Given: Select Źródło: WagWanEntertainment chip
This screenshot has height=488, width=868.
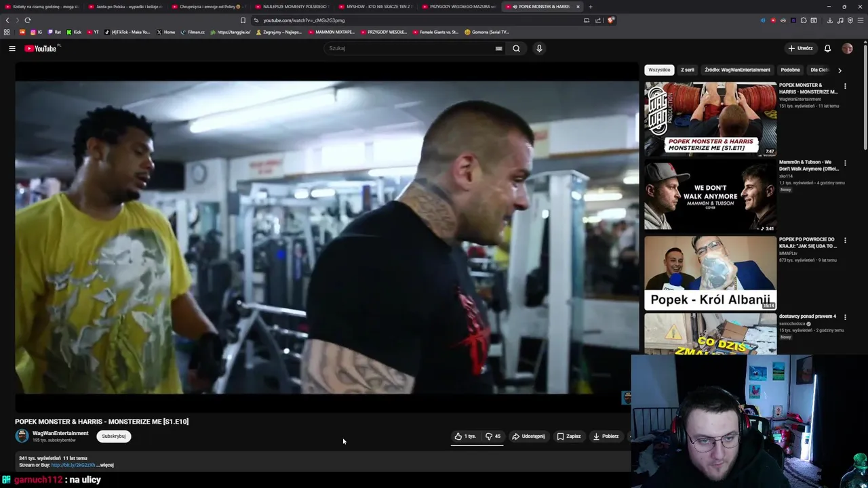Looking at the screenshot, I should coord(737,70).
